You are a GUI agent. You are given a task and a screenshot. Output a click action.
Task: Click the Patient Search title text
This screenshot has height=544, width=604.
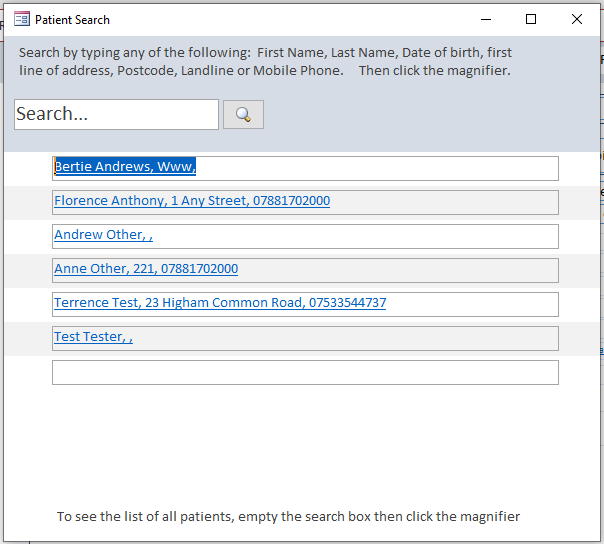[x=72, y=19]
